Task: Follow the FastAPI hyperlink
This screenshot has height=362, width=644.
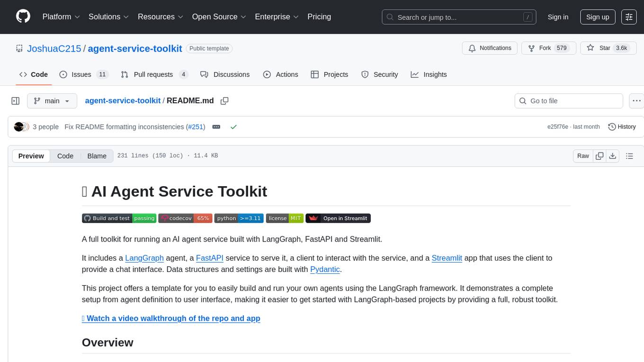Action: pyautogui.click(x=210, y=258)
